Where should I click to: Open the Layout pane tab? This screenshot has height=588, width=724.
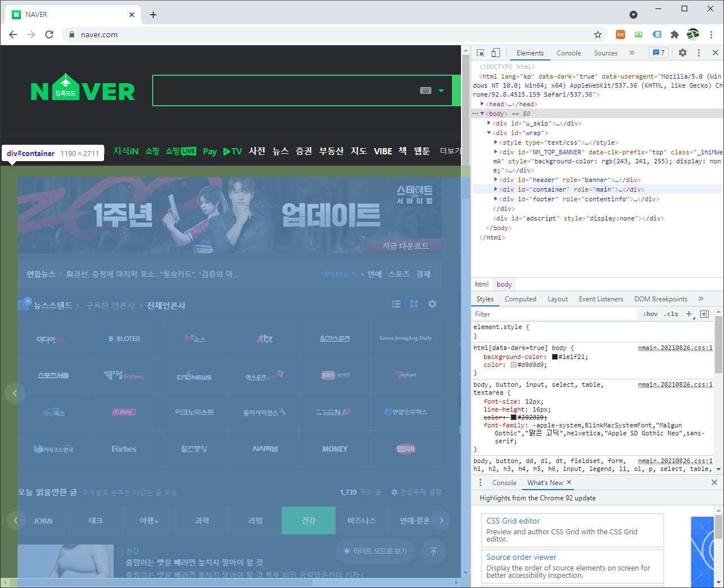[558, 299]
